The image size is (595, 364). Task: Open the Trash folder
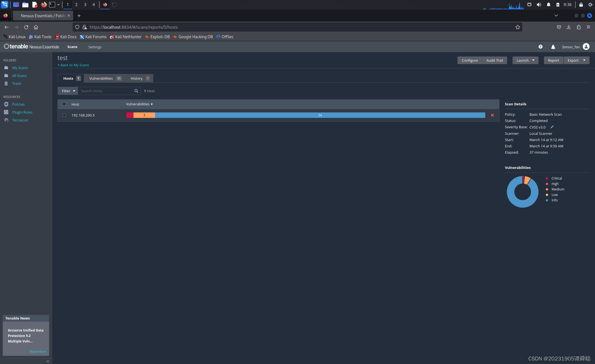point(17,83)
